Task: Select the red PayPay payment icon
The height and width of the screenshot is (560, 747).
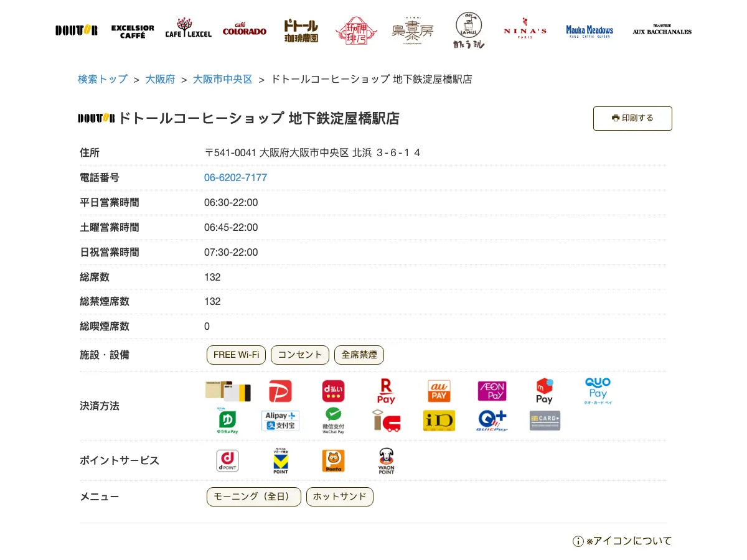Action: point(280,391)
